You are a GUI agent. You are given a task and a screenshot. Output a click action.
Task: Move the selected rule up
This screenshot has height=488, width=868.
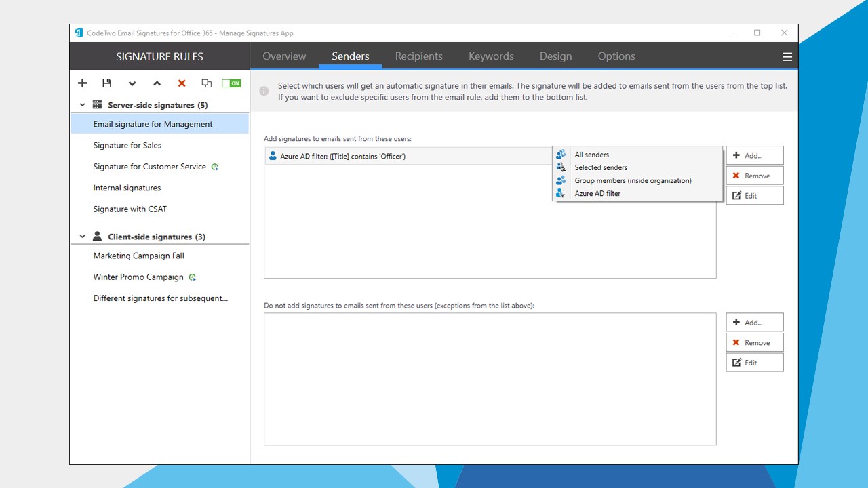pos(157,83)
